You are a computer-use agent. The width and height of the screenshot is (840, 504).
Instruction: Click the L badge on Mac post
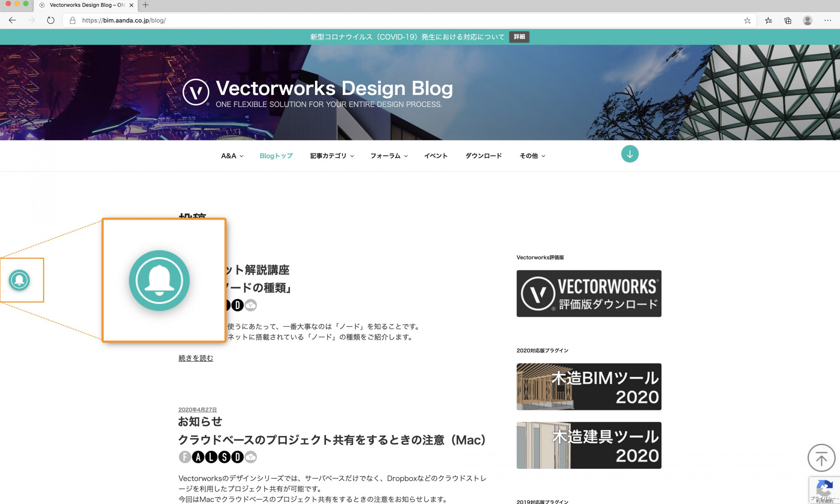point(211,457)
